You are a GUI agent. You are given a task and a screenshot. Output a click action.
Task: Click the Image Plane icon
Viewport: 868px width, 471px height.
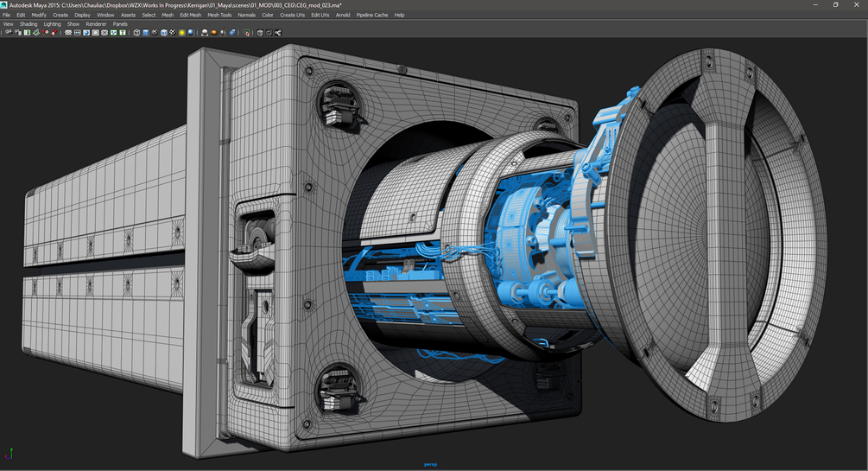tap(36, 33)
